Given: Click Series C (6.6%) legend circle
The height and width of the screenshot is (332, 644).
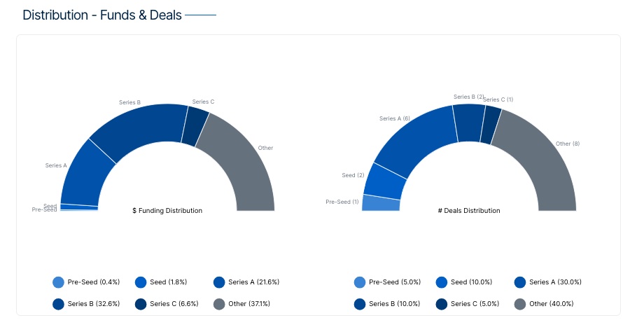Looking at the screenshot, I should (x=141, y=304).
